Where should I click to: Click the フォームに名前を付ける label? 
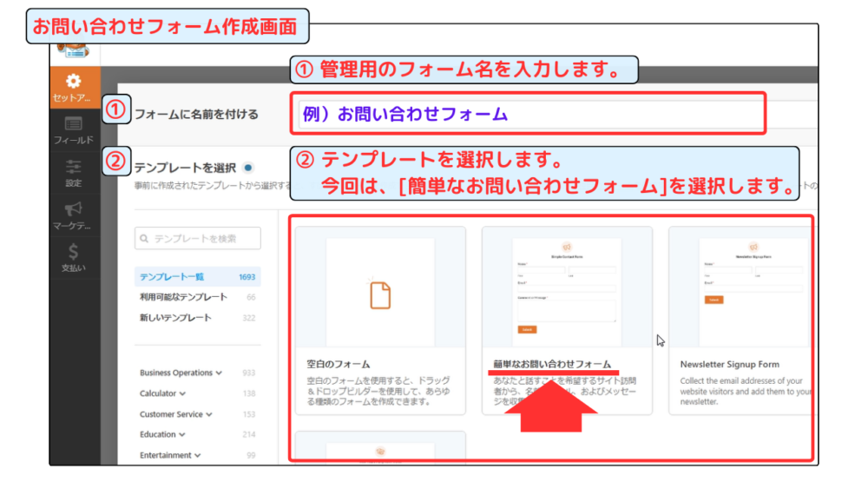click(196, 115)
